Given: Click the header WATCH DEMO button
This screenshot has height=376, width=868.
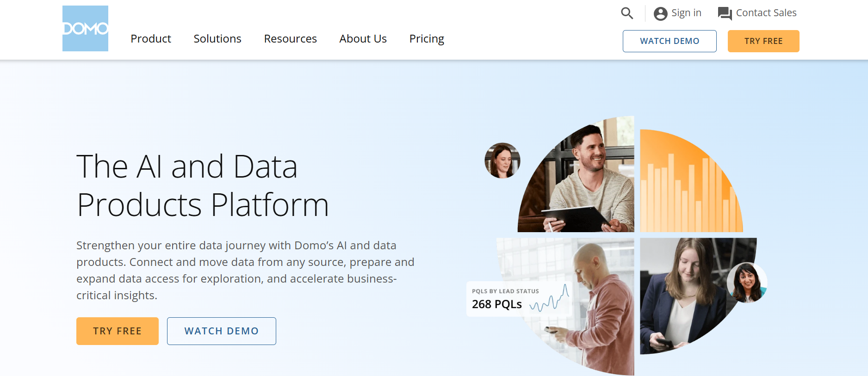Looking at the screenshot, I should click(x=670, y=41).
